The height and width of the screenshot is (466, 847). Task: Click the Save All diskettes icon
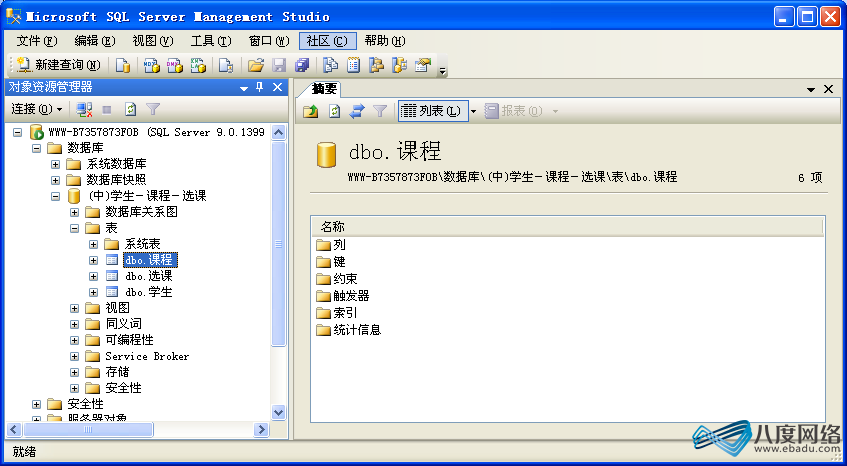301,66
